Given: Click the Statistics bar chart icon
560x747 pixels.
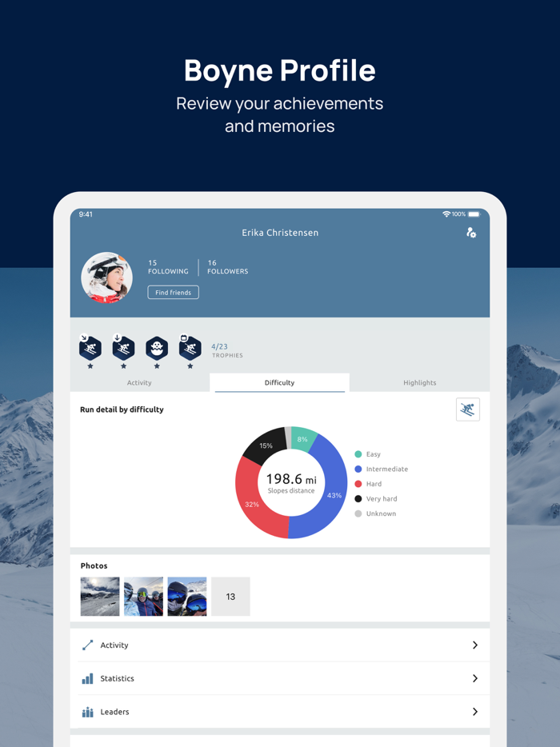Looking at the screenshot, I should (88, 678).
